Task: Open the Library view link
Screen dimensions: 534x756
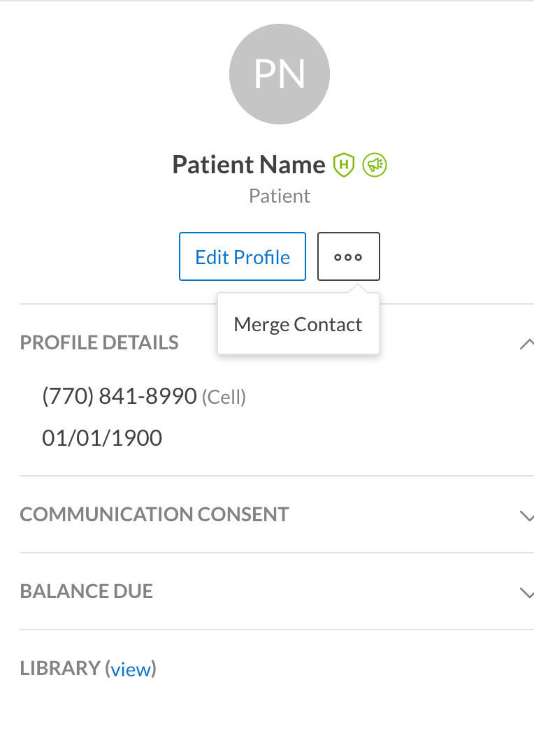Action: 131,669
